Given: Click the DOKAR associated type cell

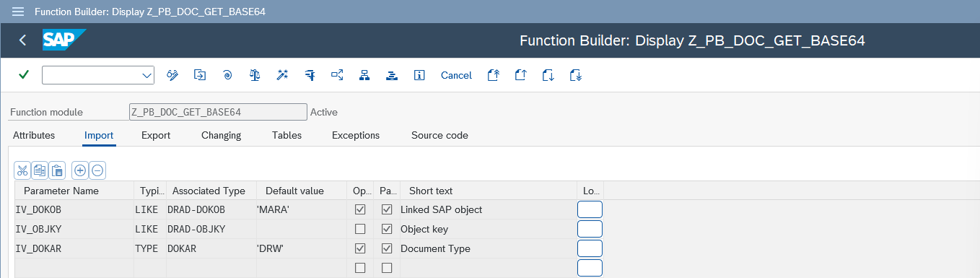Looking at the screenshot, I should coord(211,248).
